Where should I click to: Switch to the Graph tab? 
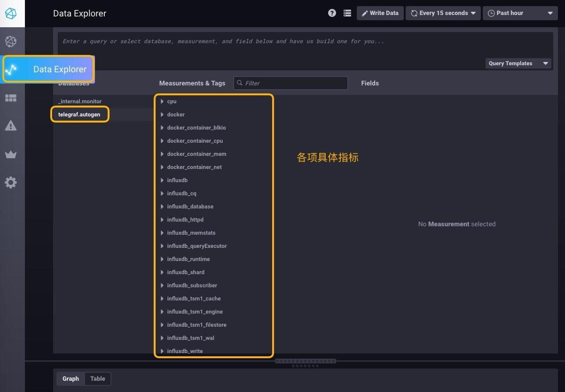coord(71,378)
